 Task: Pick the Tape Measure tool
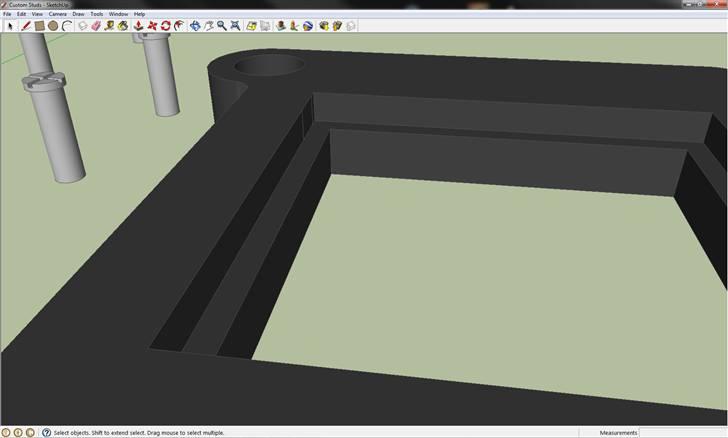(x=109, y=26)
